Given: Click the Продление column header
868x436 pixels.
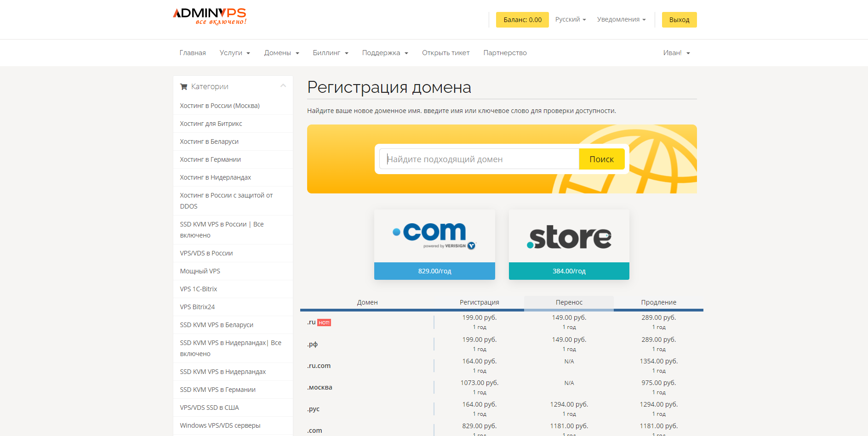Looking at the screenshot, I should [658, 302].
